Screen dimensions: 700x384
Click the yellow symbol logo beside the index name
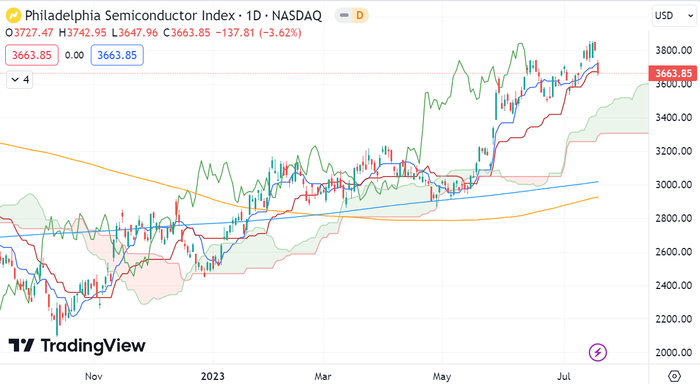point(13,16)
